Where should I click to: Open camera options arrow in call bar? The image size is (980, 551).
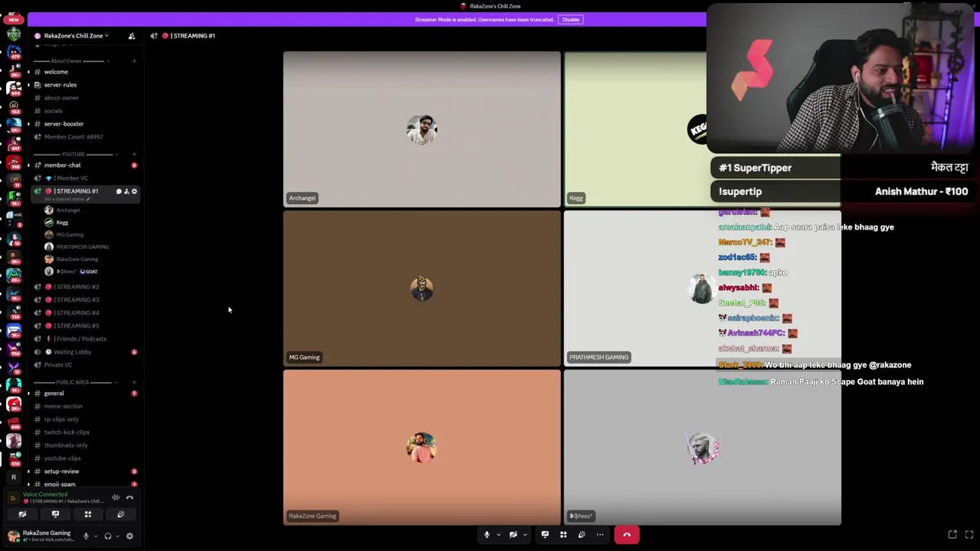[x=524, y=535]
